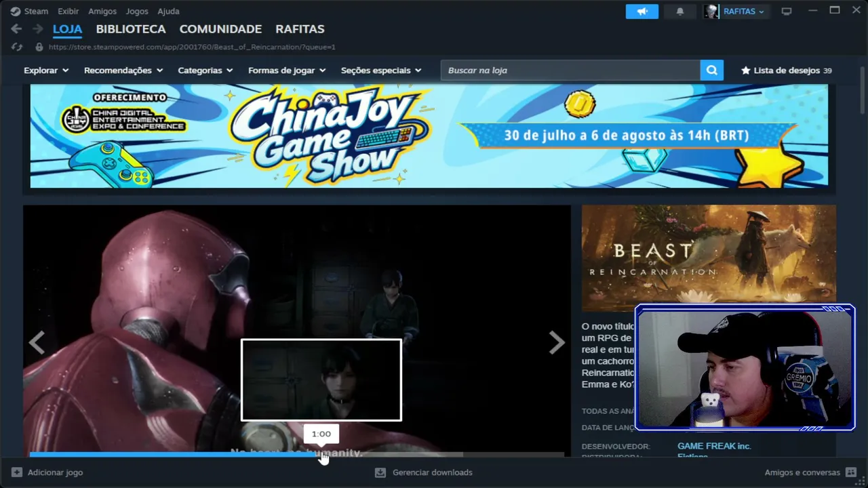Click the store URL address text
868x488 pixels.
(192, 47)
